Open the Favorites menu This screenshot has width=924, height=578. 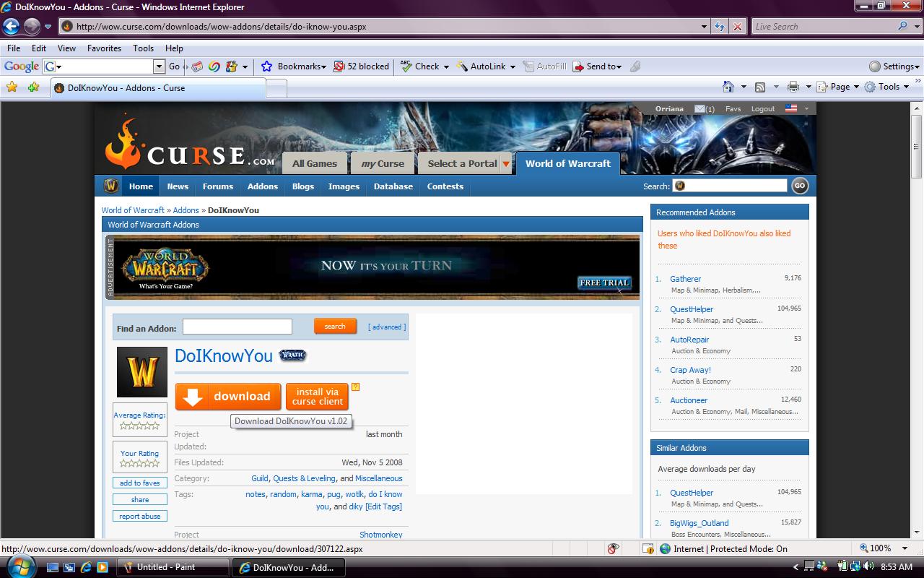pyautogui.click(x=104, y=48)
